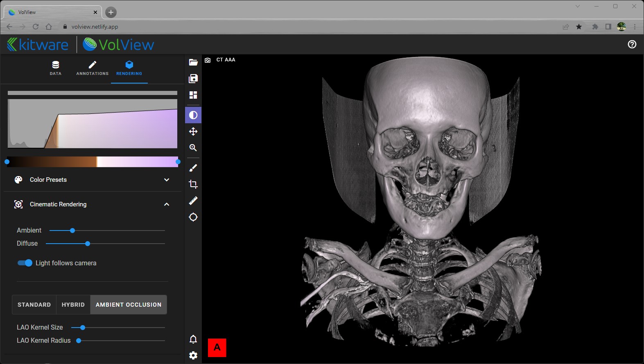The height and width of the screenshot is (364, 644).
Task: Choose Hybrid rendering mode
Action: (73, 305)
